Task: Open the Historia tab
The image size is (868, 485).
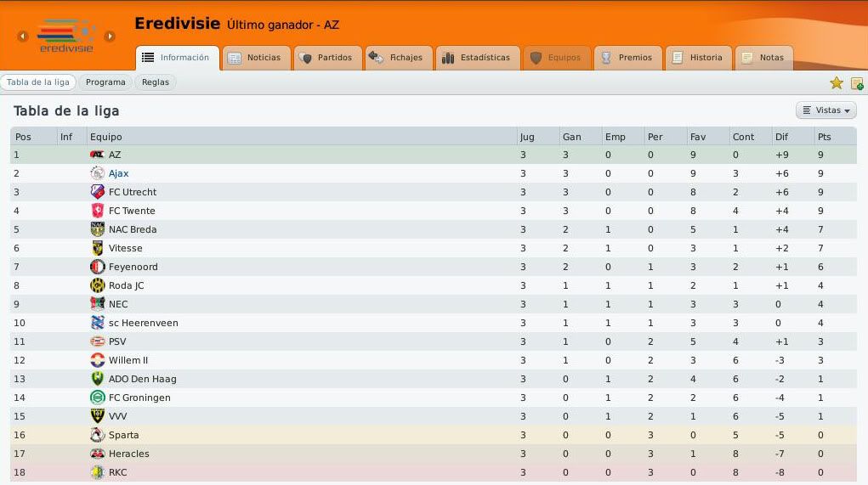Action: pyautogui.click(x=698, y=58)
